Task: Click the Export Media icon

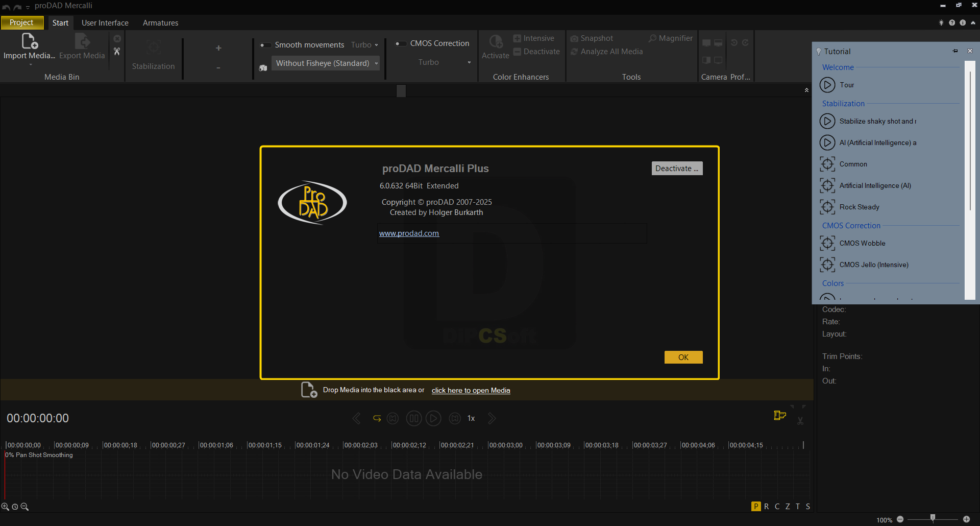Action: point(82,41)
